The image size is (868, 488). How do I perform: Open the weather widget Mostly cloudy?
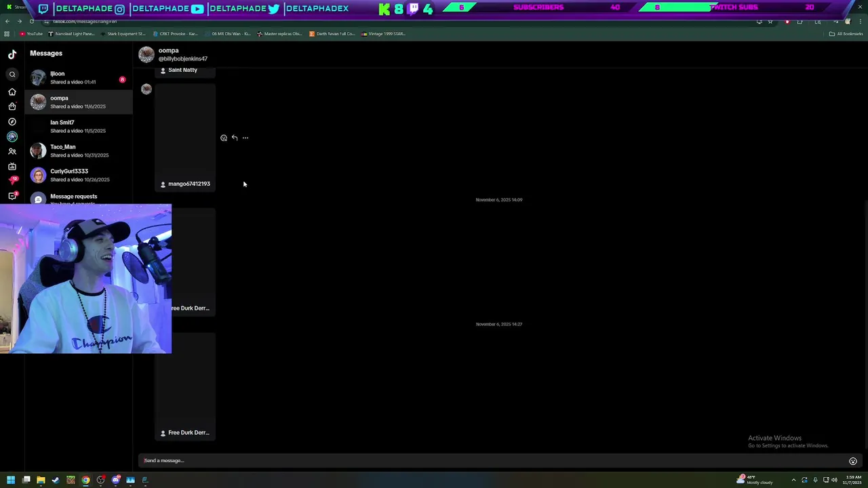755,480
